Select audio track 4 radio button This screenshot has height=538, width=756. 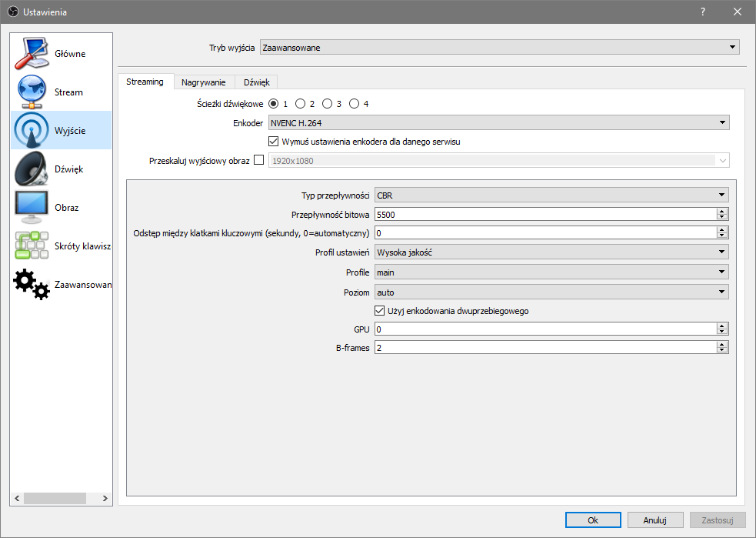tap(355, 104)
